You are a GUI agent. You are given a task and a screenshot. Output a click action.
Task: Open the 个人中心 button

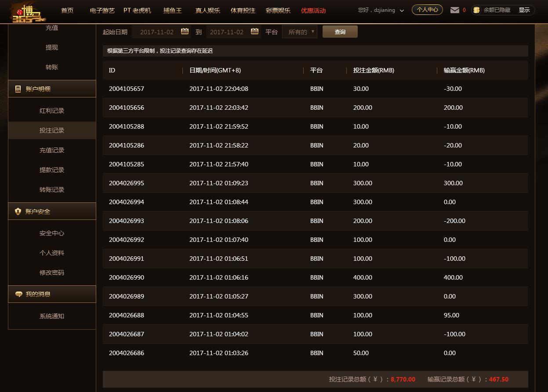pos(427,10)
